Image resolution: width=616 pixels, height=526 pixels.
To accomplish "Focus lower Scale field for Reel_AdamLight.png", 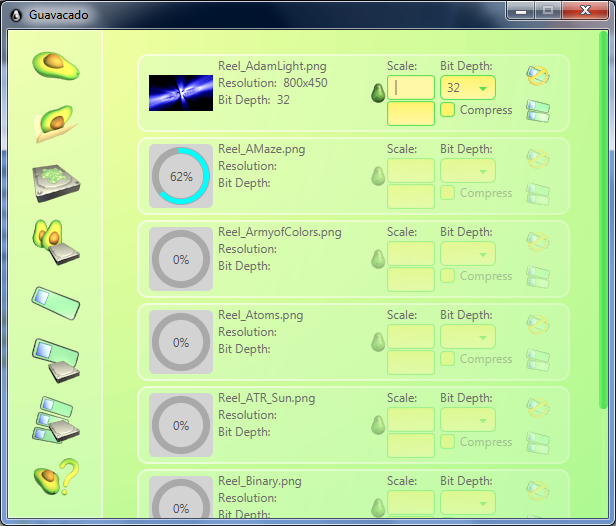I will pyautogui.click(x=411, y=114).
